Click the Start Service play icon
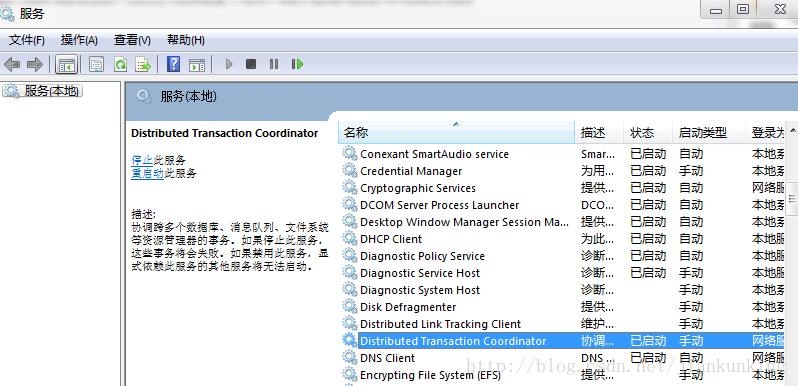798x386 pixels. (x=229, y=64)
